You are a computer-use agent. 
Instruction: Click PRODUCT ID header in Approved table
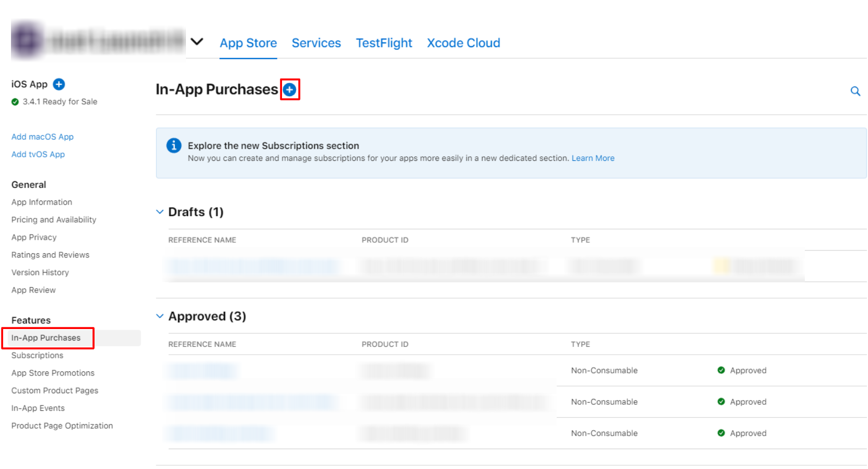pyautogui.click(x=385, y=345)
